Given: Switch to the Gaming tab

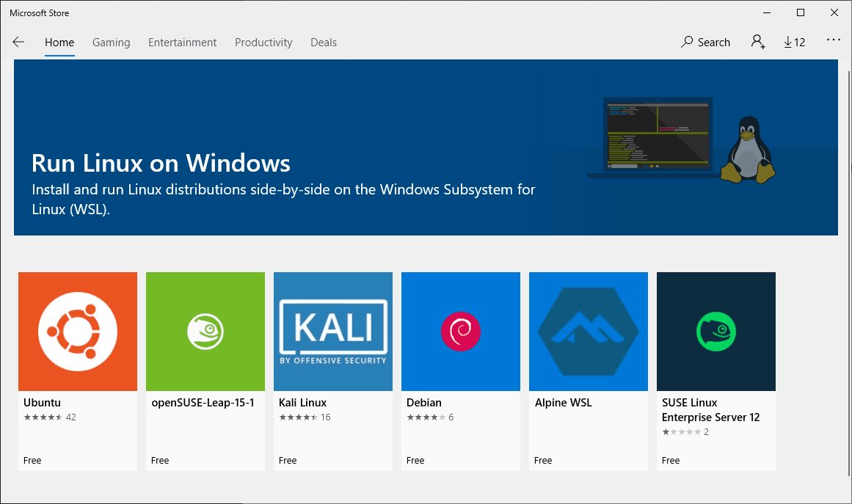Looking at the screenshot, I should click(x=111, y=42).
